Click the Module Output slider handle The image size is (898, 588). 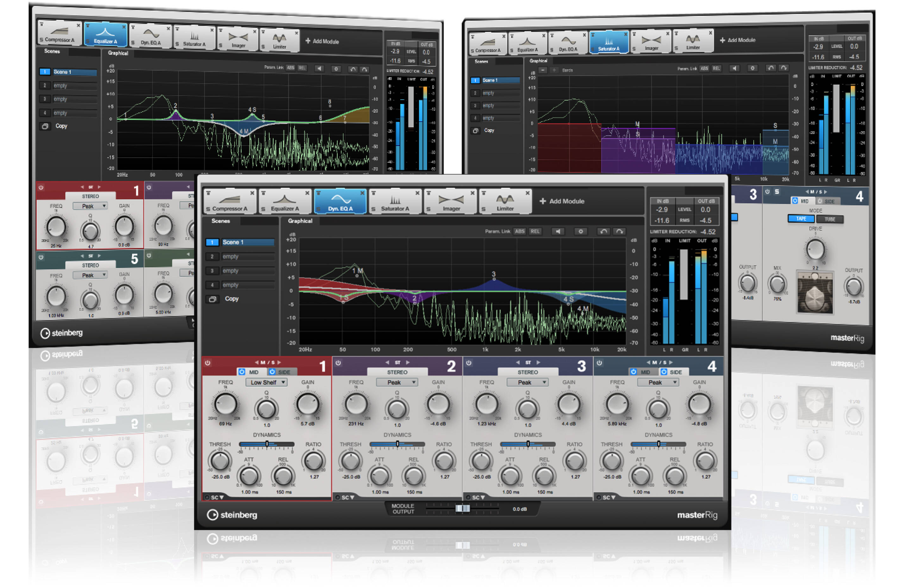pyautogui.click(x=462, y=509)
